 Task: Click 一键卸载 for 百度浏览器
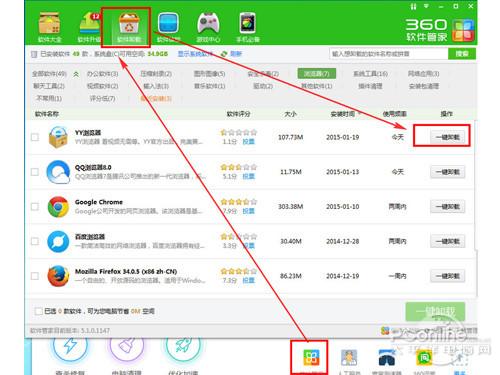click(448, 241)
